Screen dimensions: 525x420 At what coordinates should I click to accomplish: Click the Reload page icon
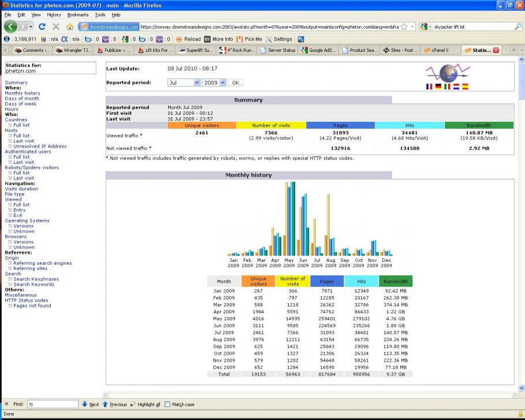click(42, 27)
